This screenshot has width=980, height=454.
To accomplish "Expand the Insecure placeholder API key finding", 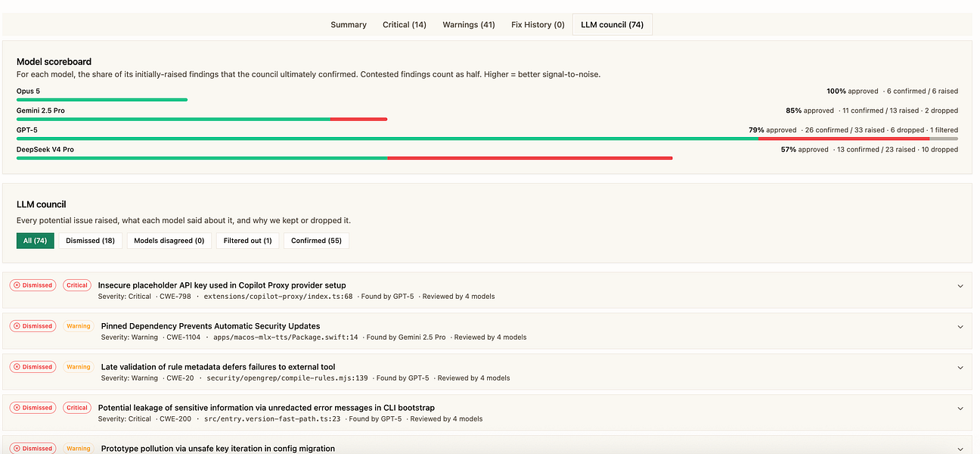I will tap(960, 286).
